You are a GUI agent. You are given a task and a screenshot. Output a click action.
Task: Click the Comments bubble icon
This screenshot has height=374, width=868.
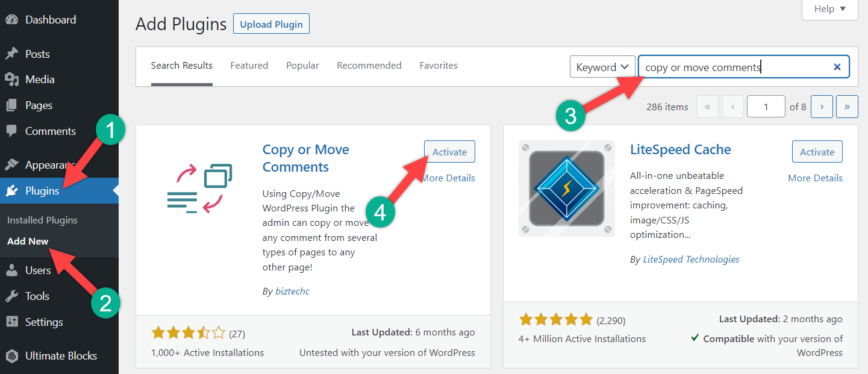[11, 131]
